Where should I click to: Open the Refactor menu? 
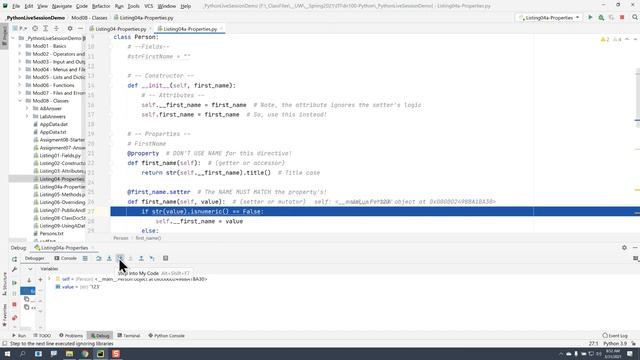(101, 6)
